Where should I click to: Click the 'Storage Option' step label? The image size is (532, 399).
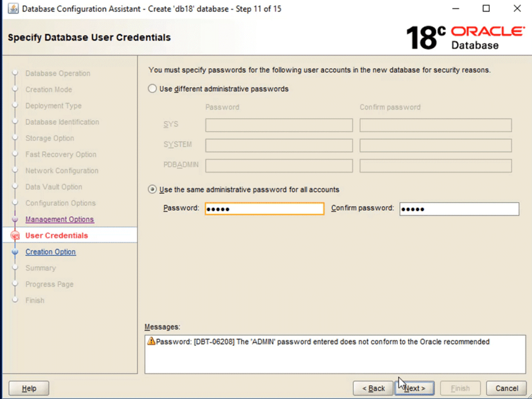point(50,138)
